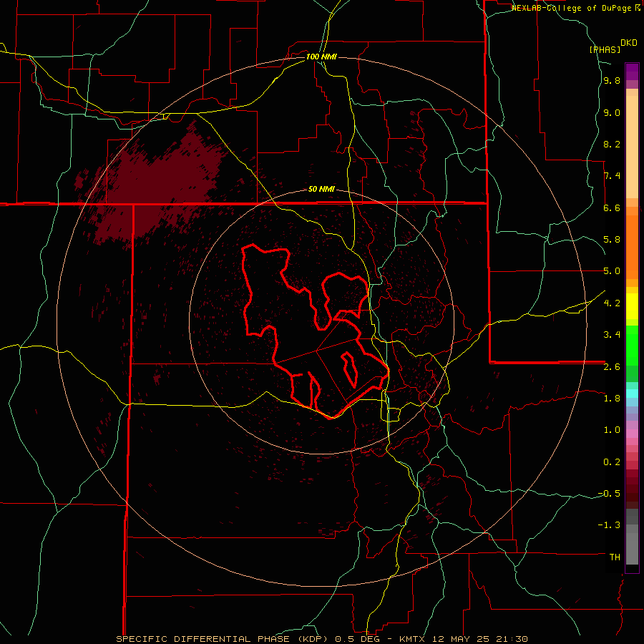Click the DKD label above the color scale
644x644 pixels.
[629, 43]
